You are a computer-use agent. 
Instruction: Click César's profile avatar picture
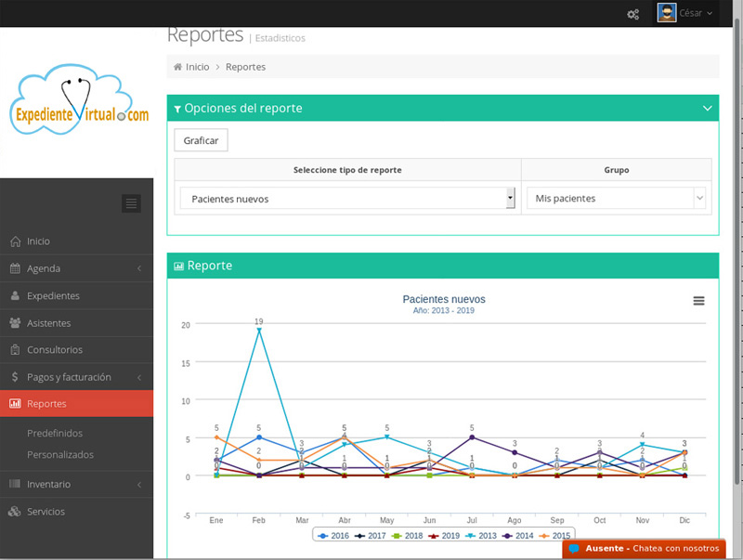tap(666, 13)
